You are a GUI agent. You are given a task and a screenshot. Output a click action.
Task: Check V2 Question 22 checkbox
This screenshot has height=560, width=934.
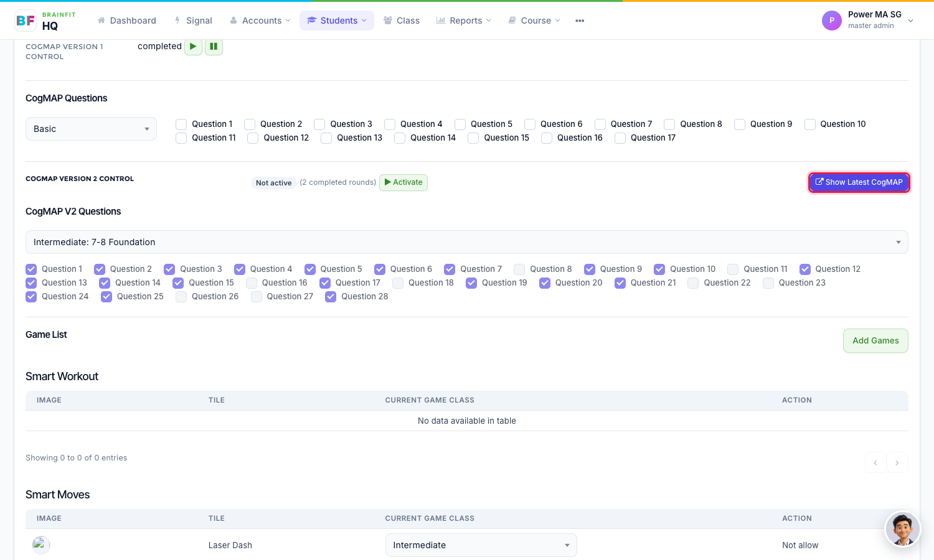tap(693, 283)
